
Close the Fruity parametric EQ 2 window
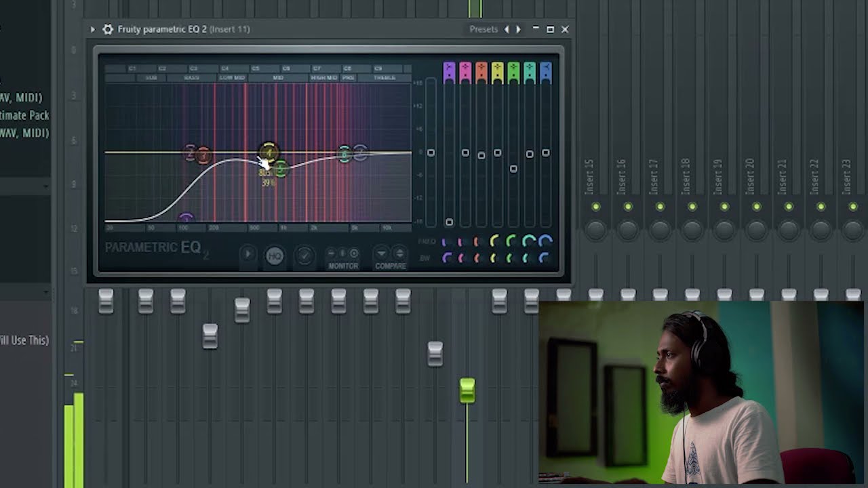click(x=565, y=29)
